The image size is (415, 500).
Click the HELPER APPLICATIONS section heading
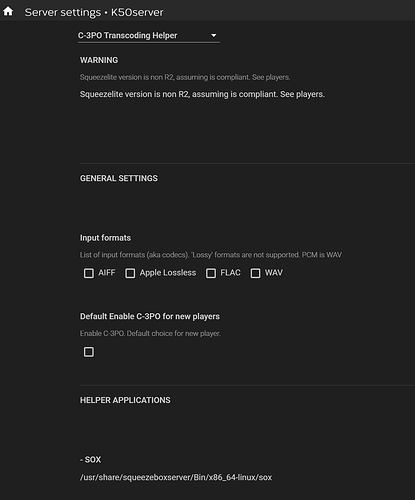(x=125, y=400)
